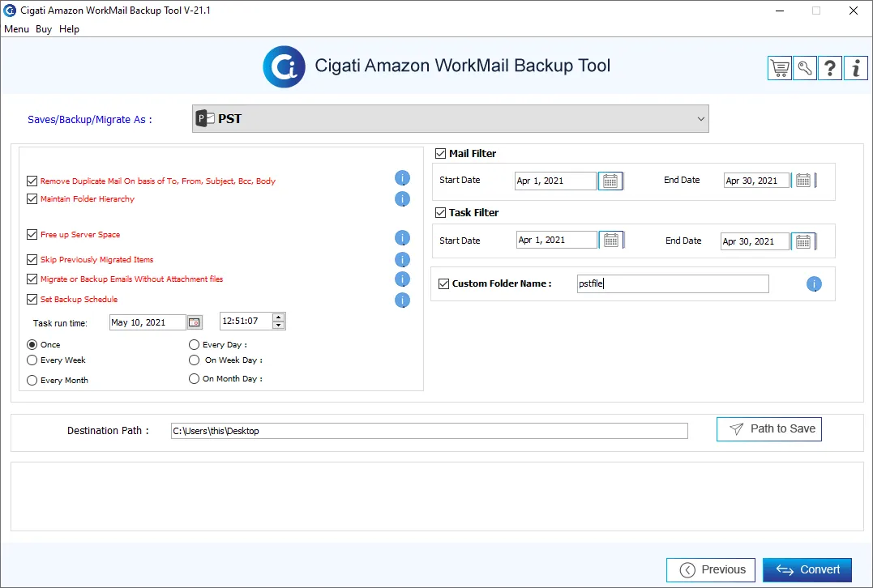Click info icon for Maintain Folder Hierarchy
This screenshot has height=588, width=873.
[x=403, y=198]
